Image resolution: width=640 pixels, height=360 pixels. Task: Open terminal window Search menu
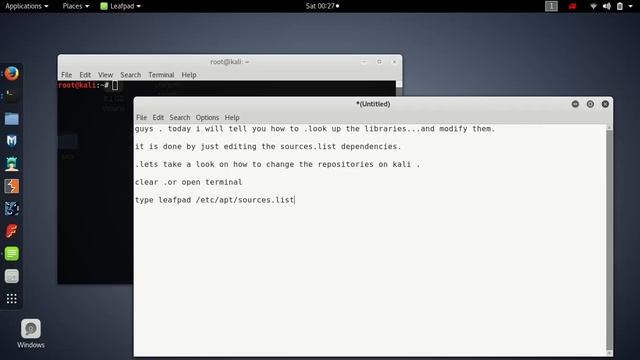pyautogui.click(x=131, y=75)
